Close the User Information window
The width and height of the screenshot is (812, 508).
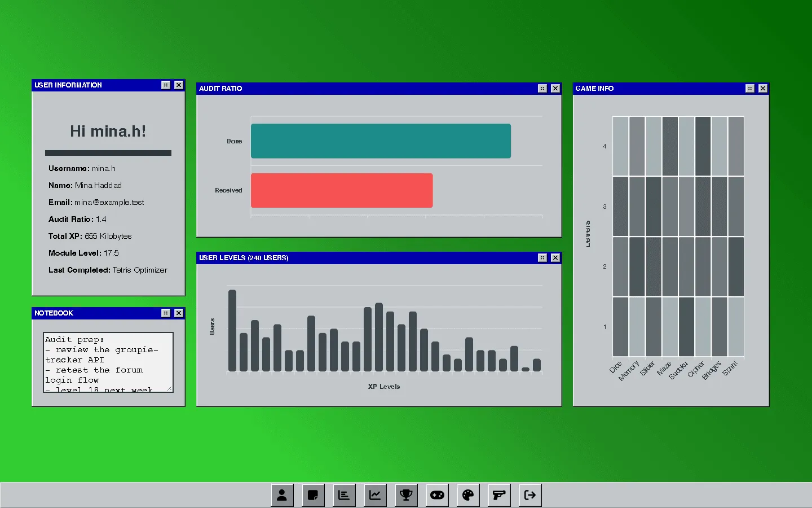tap(179, 85)
